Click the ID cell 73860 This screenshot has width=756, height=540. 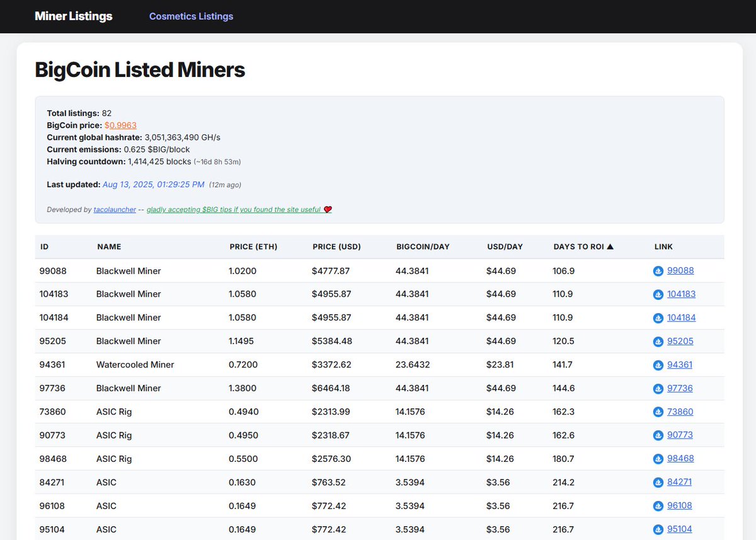tap(52, 412)
